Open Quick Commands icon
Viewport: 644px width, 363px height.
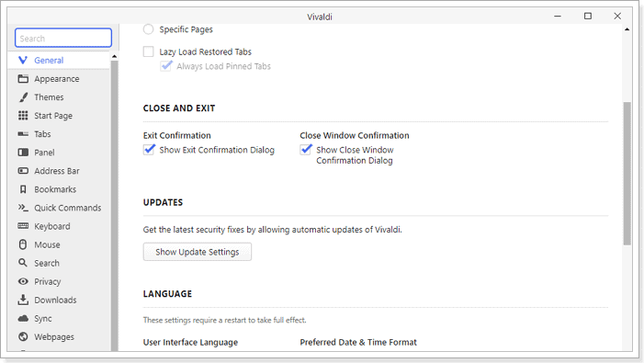tap(23, 208)
